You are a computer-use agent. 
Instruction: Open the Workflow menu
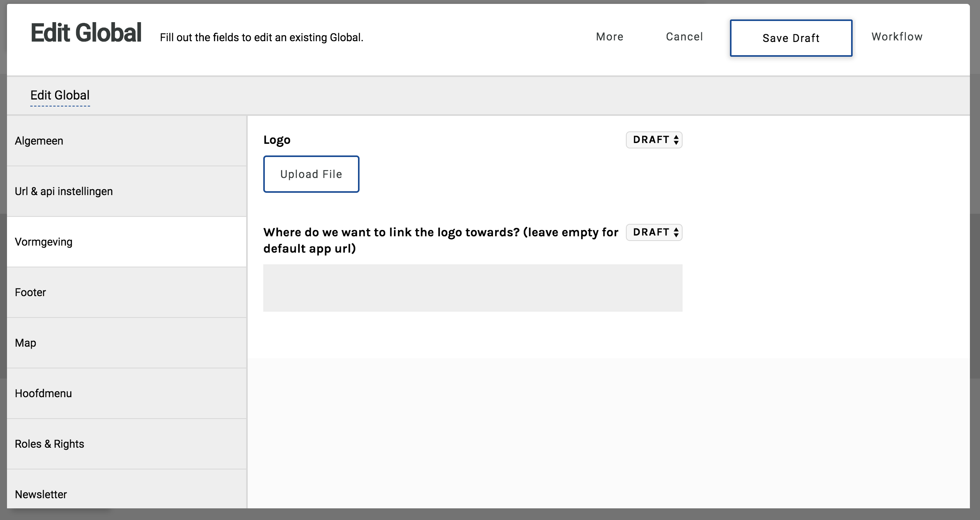(x=897, y=37)
